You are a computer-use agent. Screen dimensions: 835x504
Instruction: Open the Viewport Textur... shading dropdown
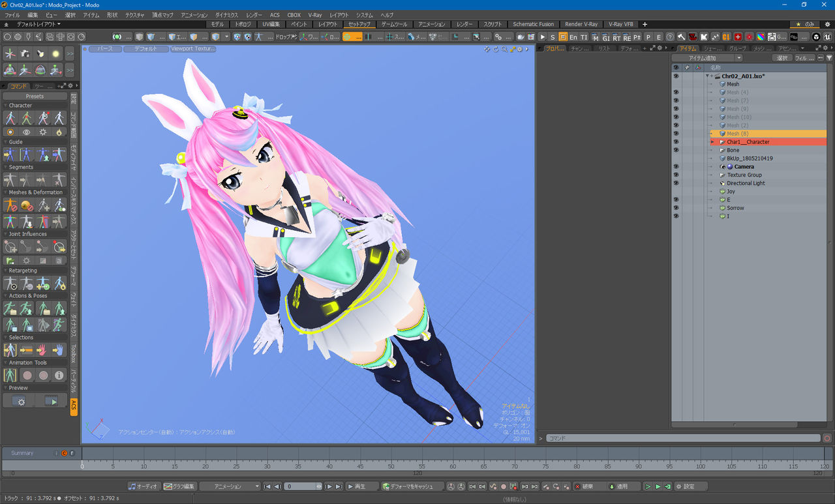194,49
